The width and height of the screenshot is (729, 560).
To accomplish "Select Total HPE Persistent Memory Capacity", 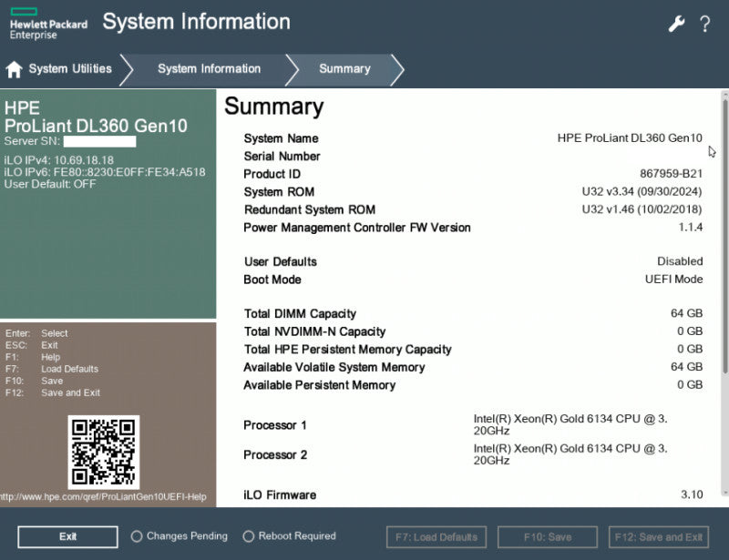I will (x=348, y=350).
